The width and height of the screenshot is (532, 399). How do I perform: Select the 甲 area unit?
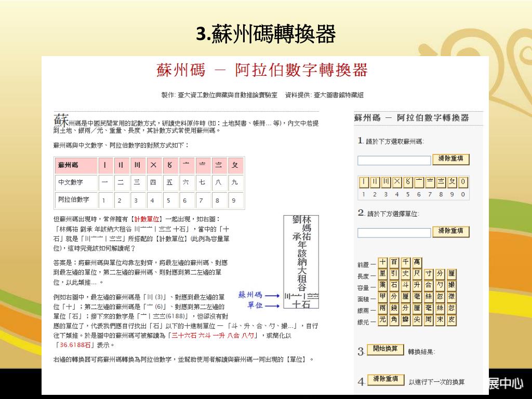click(382, 297)
